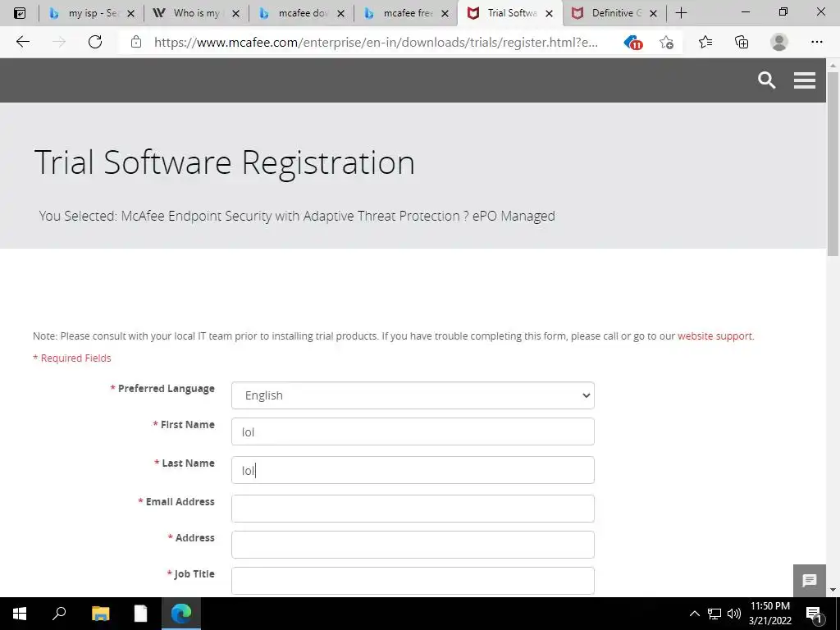The image size is (840, 630).
Task: Go back to the previous page
Action: click(x=22, y=42)
